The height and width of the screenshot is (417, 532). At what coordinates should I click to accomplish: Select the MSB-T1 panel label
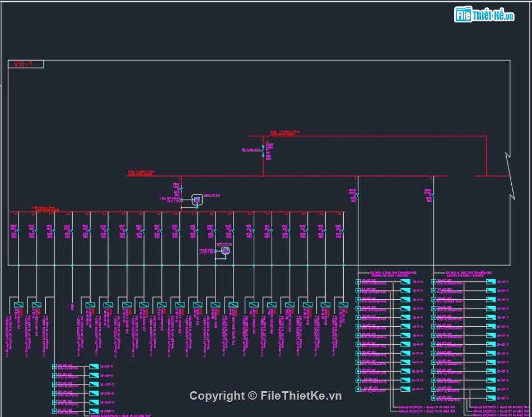pos(24,64)
